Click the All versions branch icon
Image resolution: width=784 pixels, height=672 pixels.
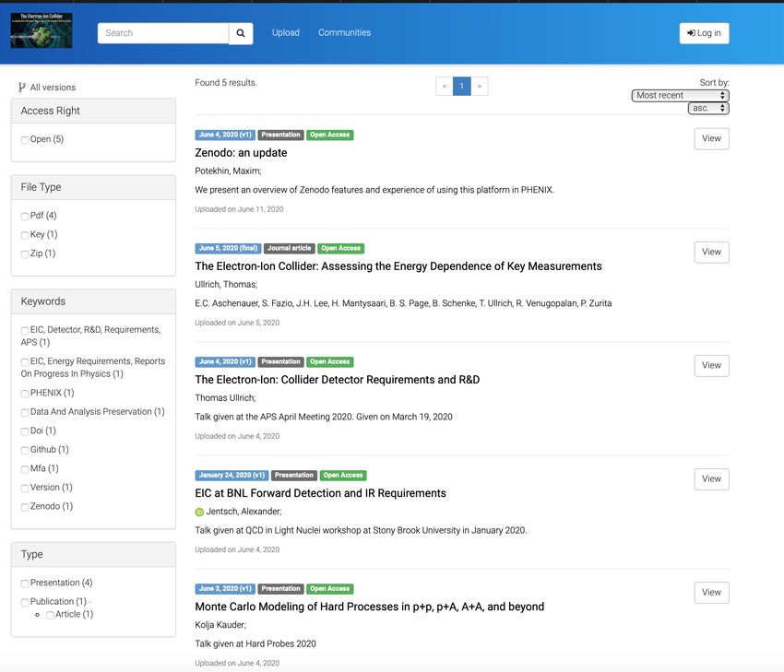click(x=22, y=88)
